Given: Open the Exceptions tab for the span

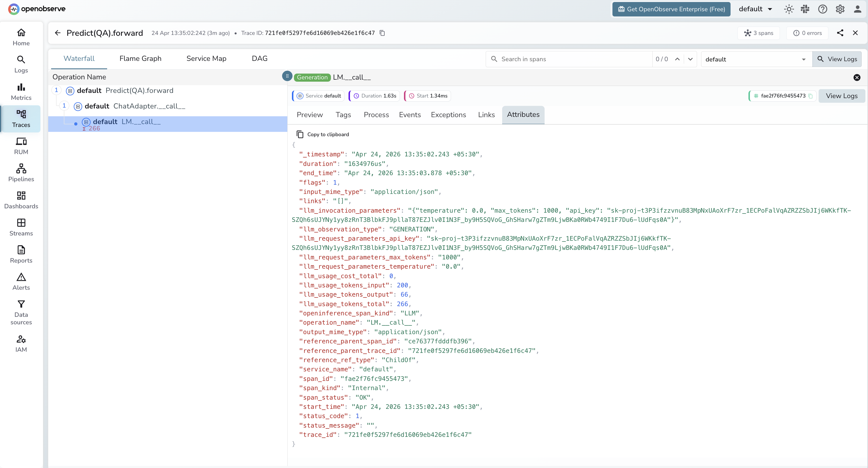Looking at the screenshot, I should coord(448,115).
